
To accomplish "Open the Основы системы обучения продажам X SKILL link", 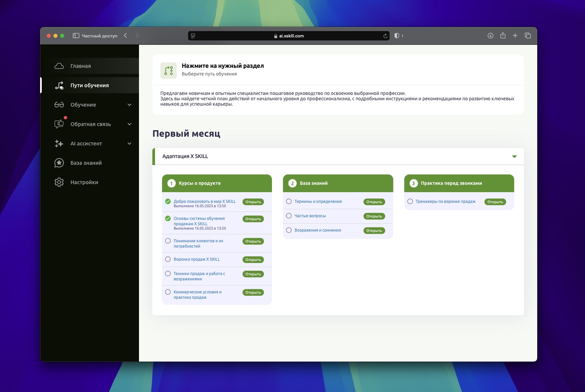I will 199,221.
